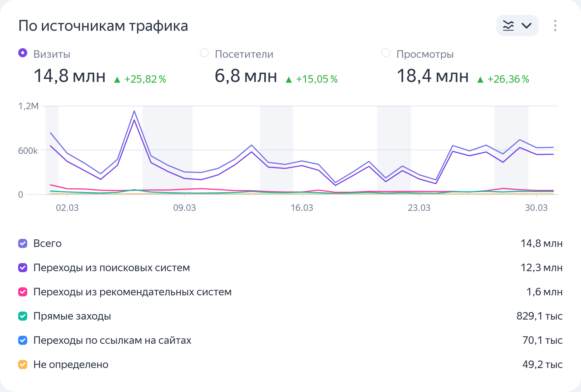Expand the chart type dropdown chevron
The height and width of the screenshot is (392, 581).
527,25
